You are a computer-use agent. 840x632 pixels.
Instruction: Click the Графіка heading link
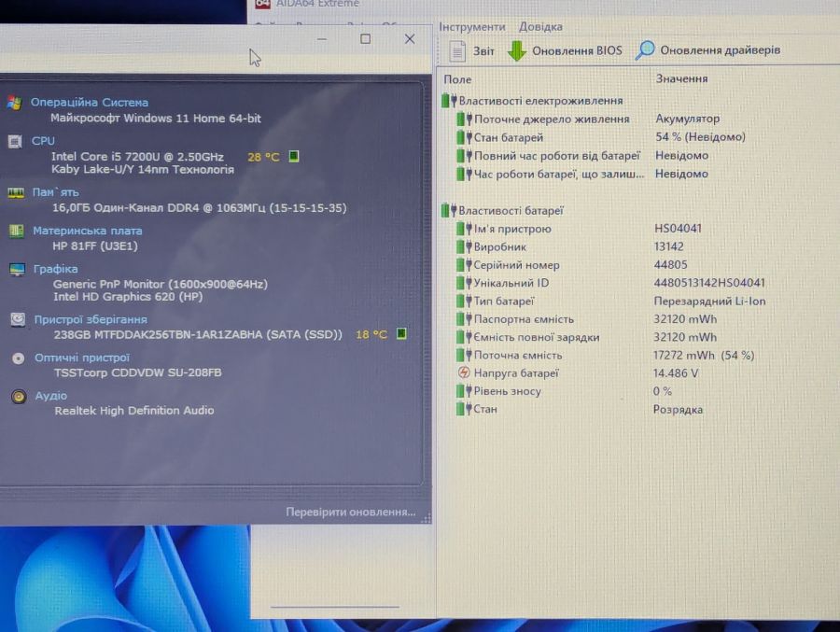point(55,269)
